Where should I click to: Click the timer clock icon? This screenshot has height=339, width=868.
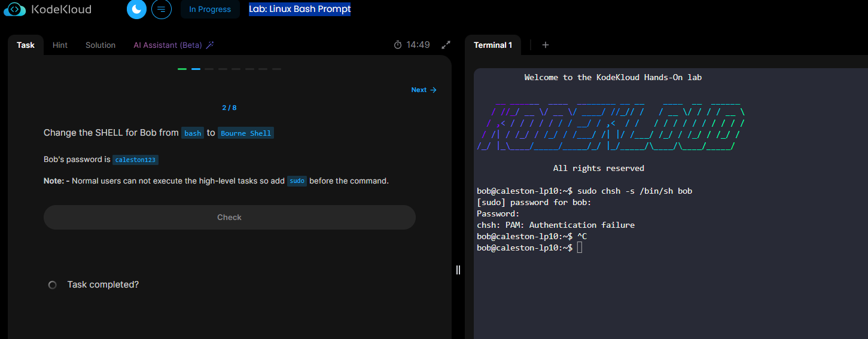(x=398, y=45)
